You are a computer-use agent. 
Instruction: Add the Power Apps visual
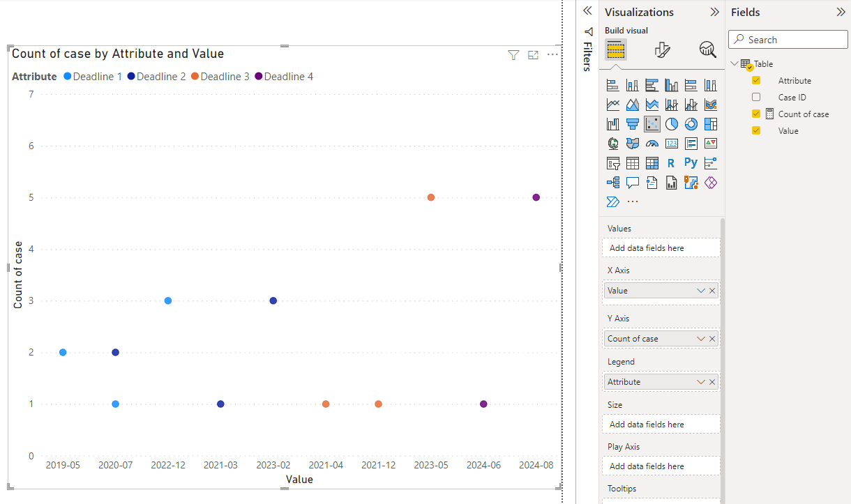pos(711,183)
